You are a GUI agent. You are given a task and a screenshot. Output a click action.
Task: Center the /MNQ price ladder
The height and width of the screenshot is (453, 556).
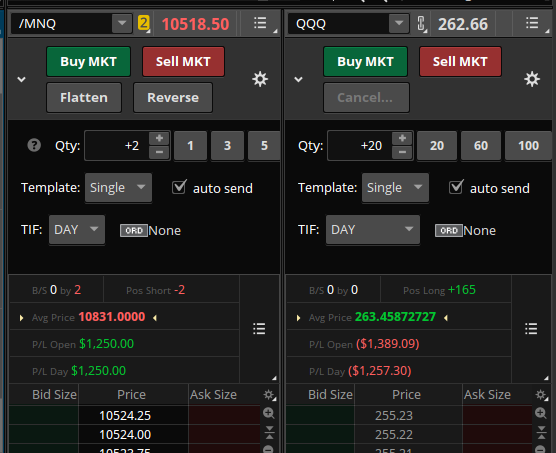(x=269, y=432)
